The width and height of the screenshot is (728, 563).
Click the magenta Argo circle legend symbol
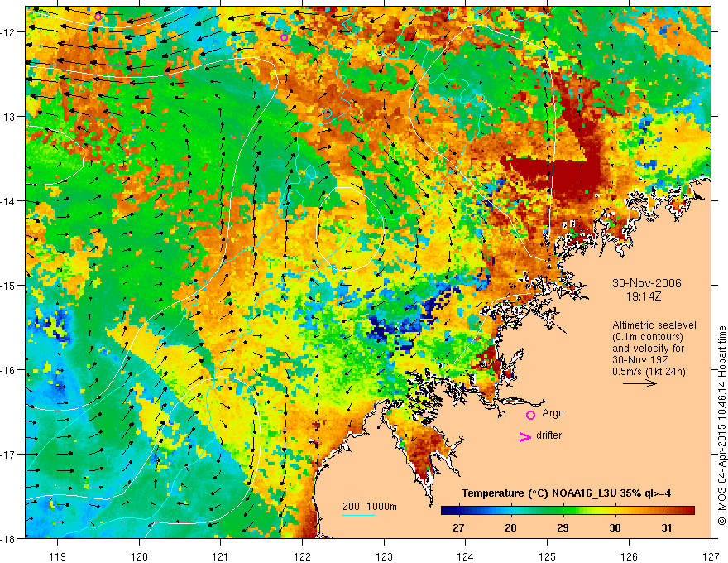point(530,415)
